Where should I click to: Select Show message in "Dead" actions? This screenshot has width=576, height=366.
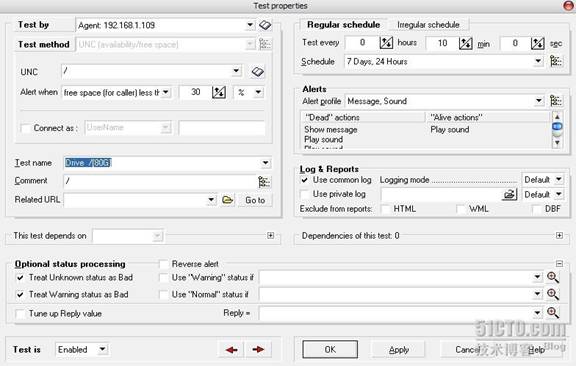click(331, 130)
